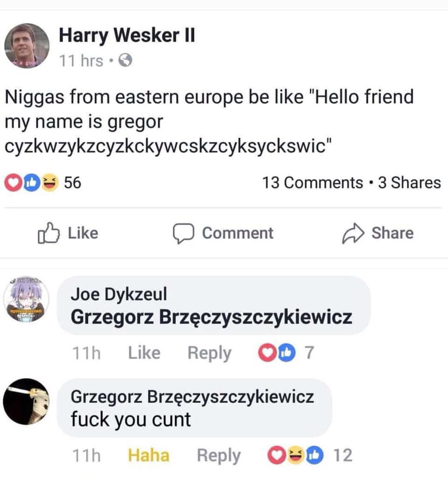
Task: Click the thumbs-up Like icon under the post
Action: (49, 233)
